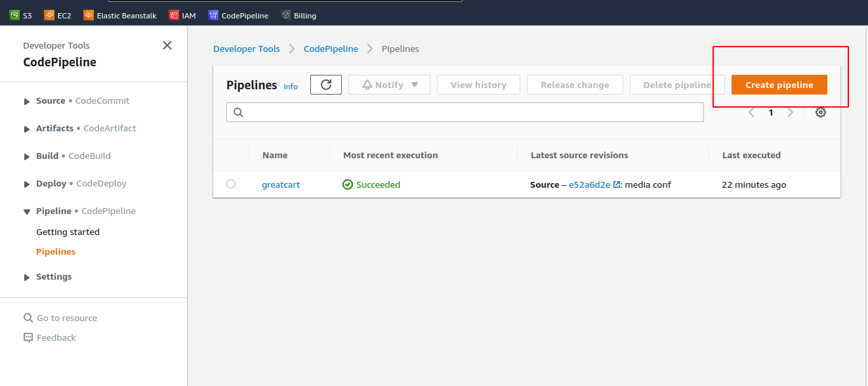This screenshot has width=868, height=386.
Task: Click the CodePipeline sidebar title
Action: 60,62
